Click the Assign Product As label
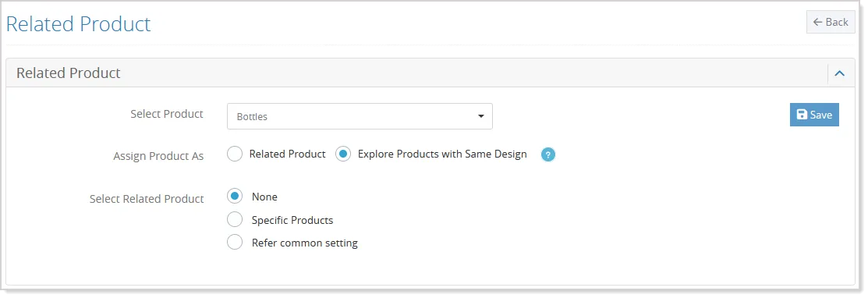Viewport: 868px width, 298px height. pos(158,156)
